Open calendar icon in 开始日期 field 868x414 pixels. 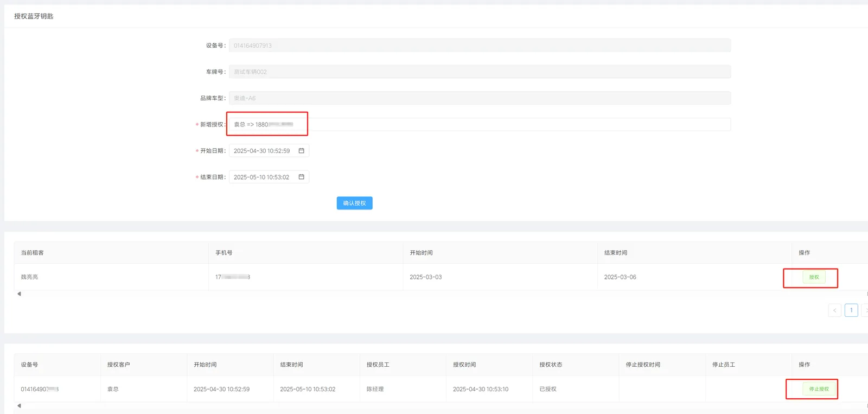pyautogui.click(x=302, y=151)
